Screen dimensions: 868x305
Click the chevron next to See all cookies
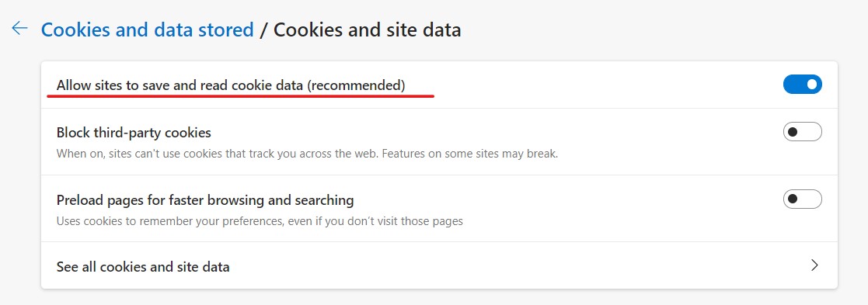click(814, 265)
